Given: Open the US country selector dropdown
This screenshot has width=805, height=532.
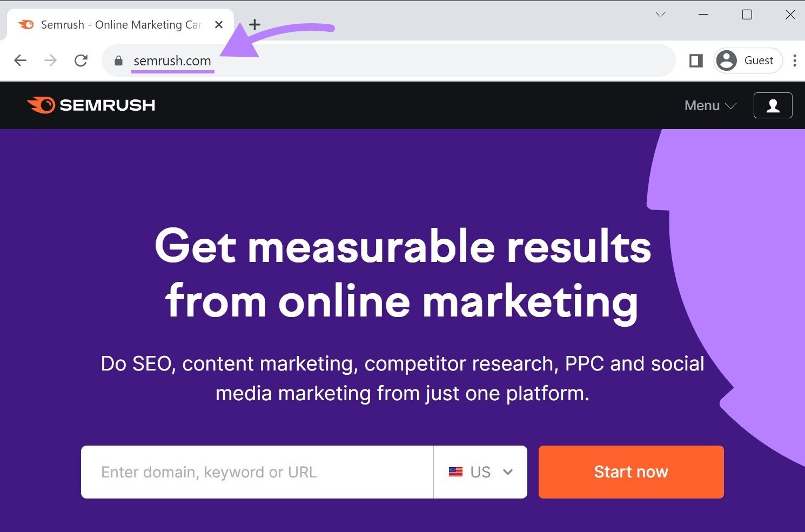Looking at the screenshot, I should [x=480, y=472].
